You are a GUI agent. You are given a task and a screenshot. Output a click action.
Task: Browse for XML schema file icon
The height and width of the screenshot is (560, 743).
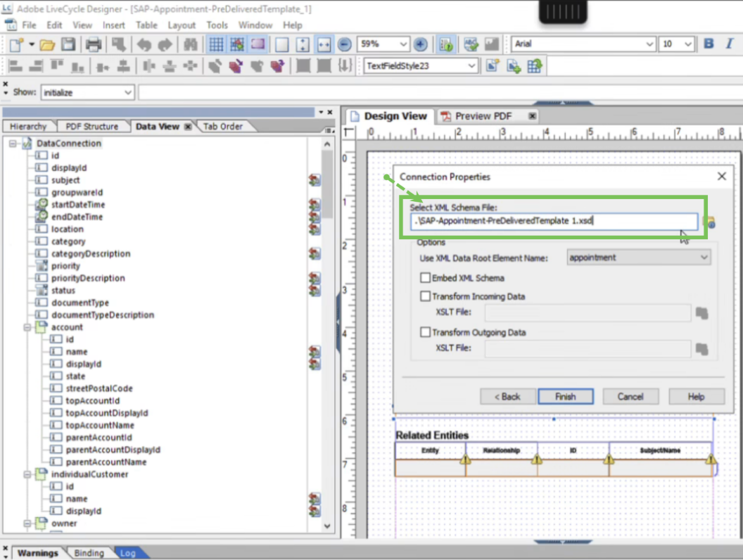[709, 222]
